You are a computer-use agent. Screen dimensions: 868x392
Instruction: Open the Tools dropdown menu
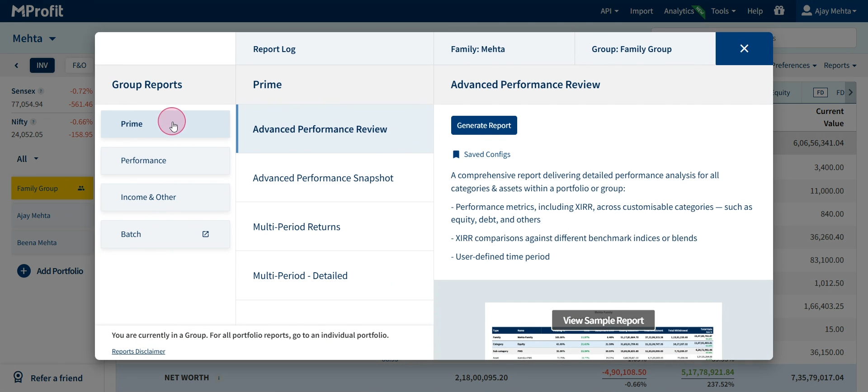pos(723,11)
